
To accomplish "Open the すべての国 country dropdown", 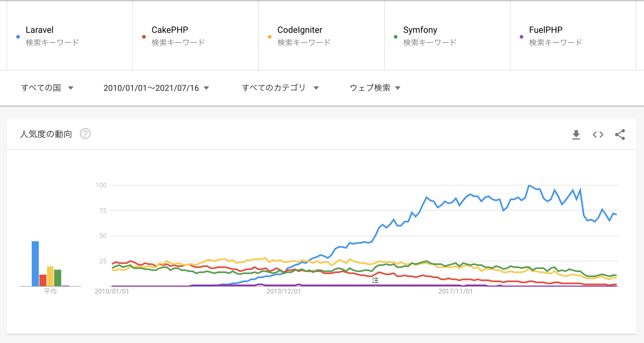I will point(47,88).
